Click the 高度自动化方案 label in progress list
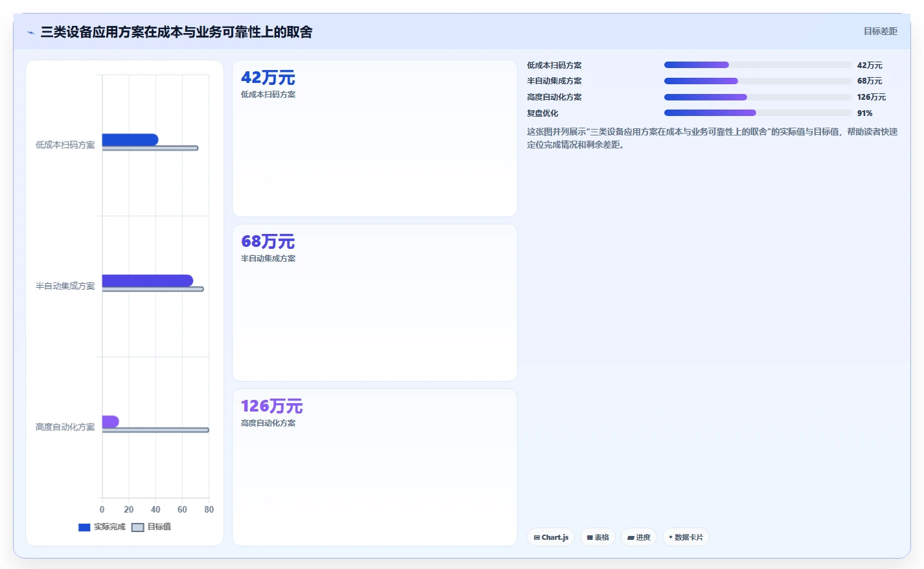 554,97
